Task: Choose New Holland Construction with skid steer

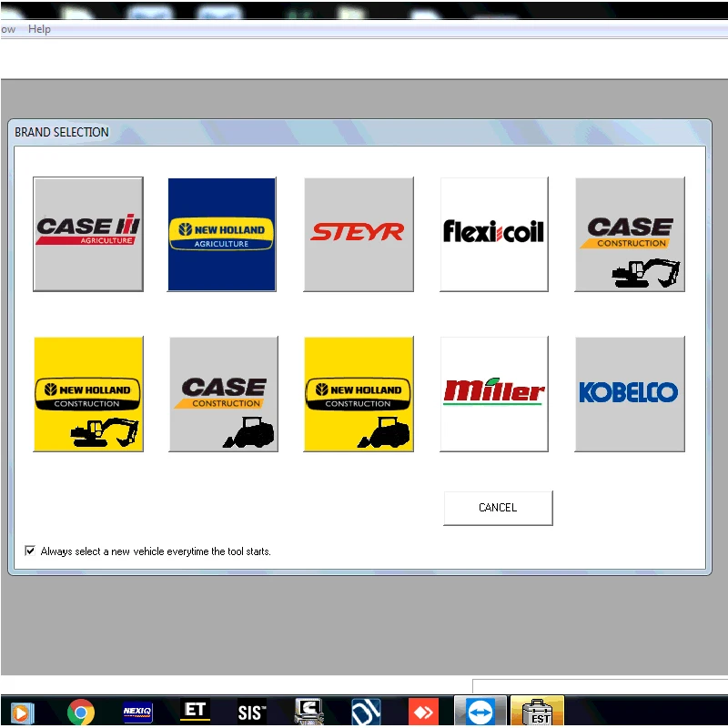Action: pos(359,394)
